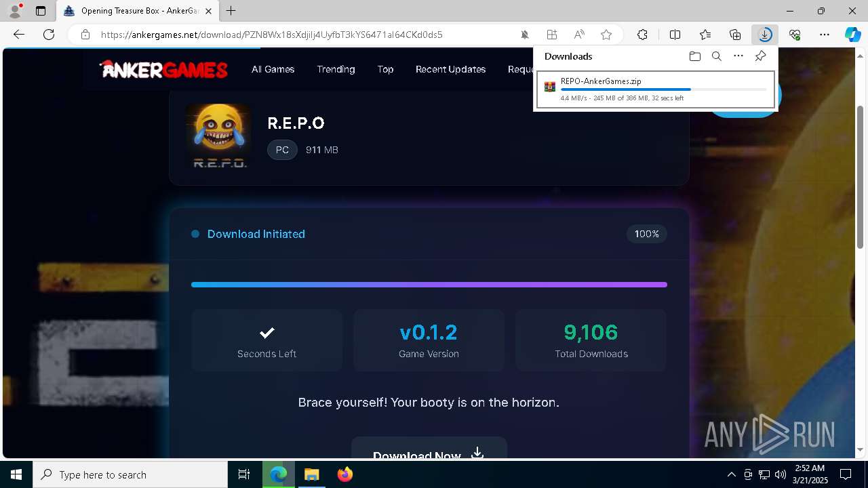Viewport: 868px width, 488px height.
Task: Click the Downloads toolbar button
Action: tap(765, 35)
